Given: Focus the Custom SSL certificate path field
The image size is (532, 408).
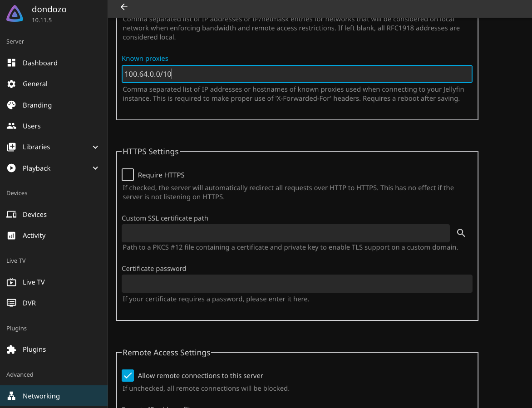Looking at the screenshot, I should (x=286, y=233).
